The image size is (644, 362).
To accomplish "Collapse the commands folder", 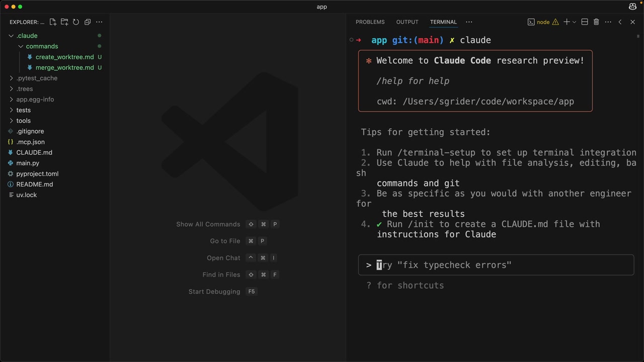I will (21, 46).
